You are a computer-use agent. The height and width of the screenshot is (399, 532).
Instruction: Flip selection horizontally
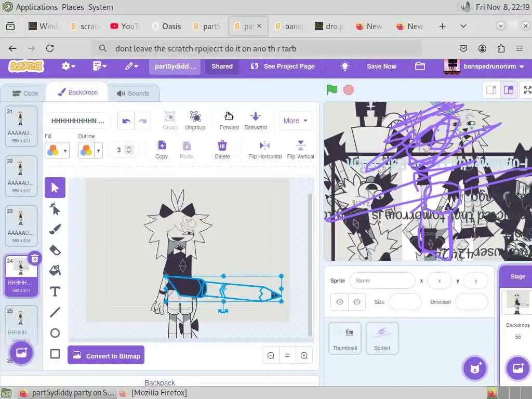tap(264, 150)
